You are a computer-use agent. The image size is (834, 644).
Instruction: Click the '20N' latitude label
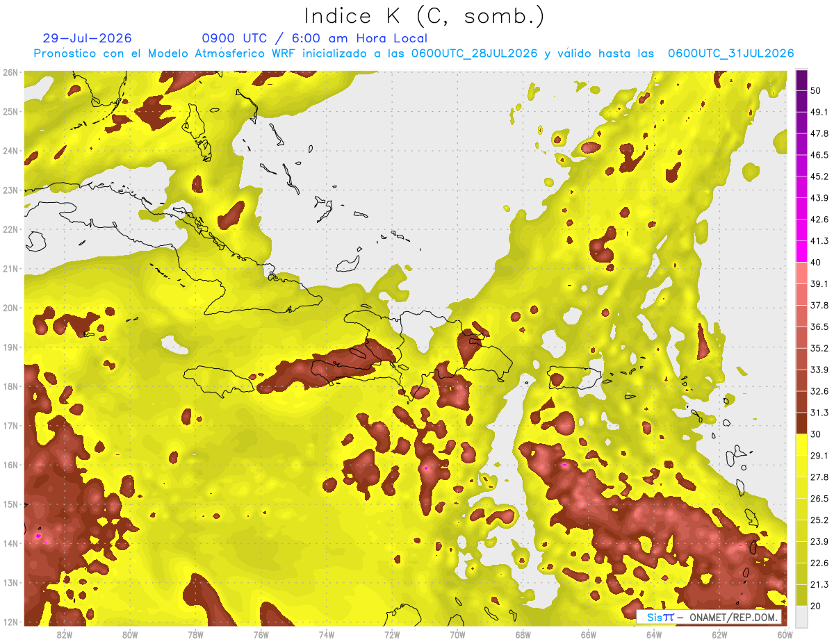tap(10, 308)
